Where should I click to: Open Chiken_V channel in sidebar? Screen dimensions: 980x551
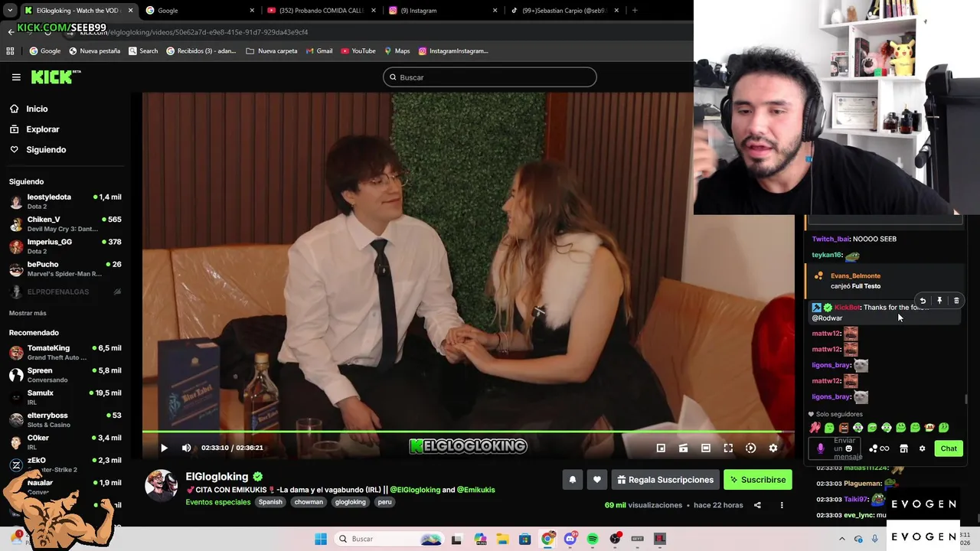[x=65, y=223]
